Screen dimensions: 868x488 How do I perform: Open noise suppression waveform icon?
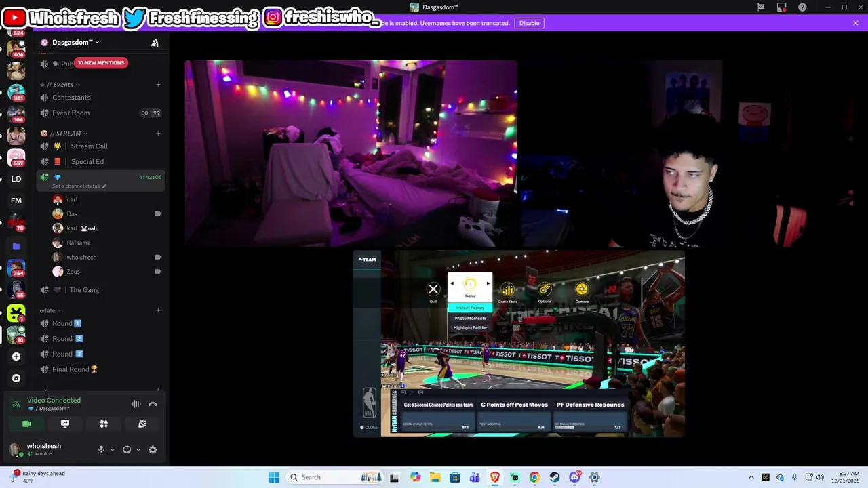[136, 404]
